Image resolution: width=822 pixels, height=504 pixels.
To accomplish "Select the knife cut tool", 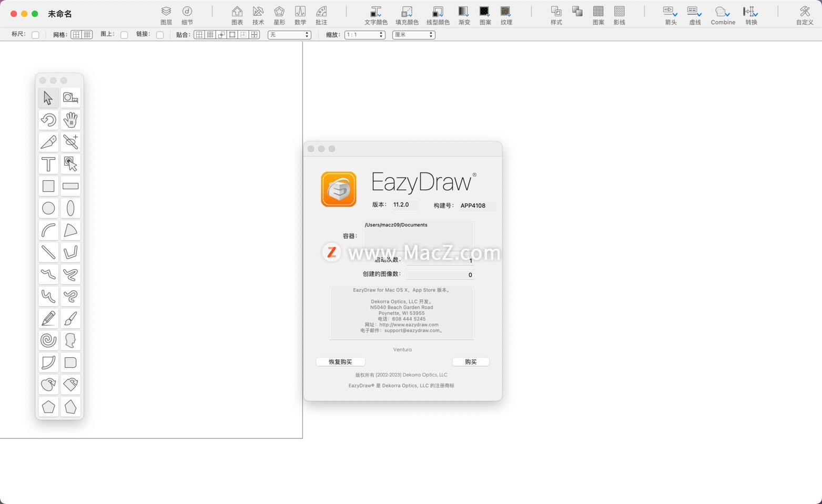I will (48, 142).
